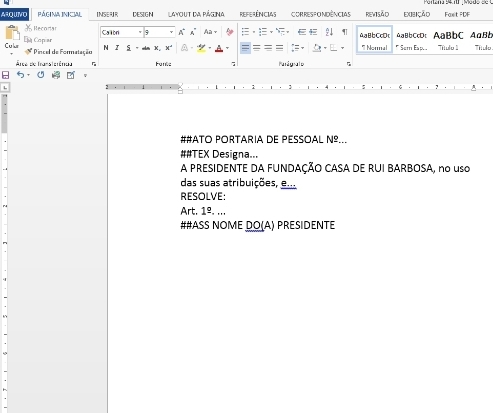This screenshot has height=413, width=493.
Task: Click the Colar (paste) icon
Action: (x=12, y=33)
